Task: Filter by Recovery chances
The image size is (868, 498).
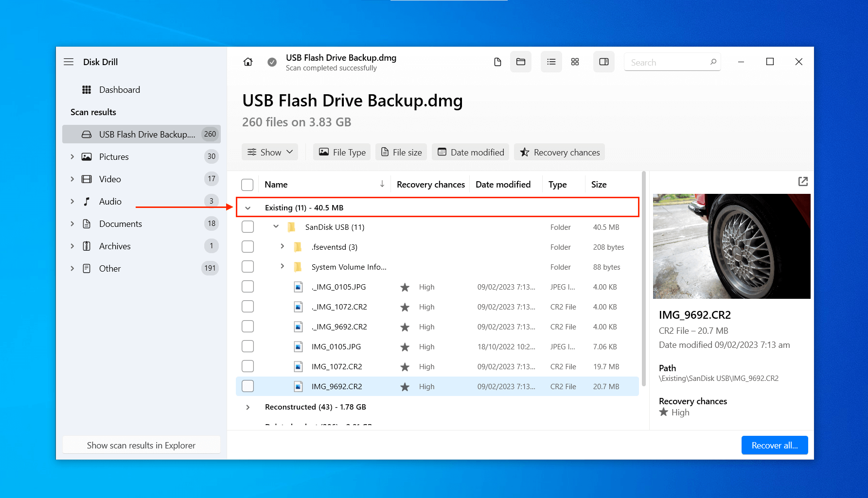Action: point(559,152)
